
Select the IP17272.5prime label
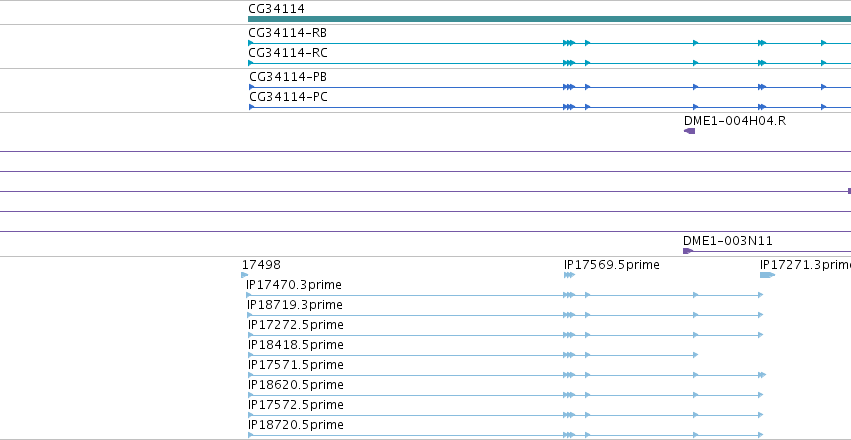pos(296,324)
